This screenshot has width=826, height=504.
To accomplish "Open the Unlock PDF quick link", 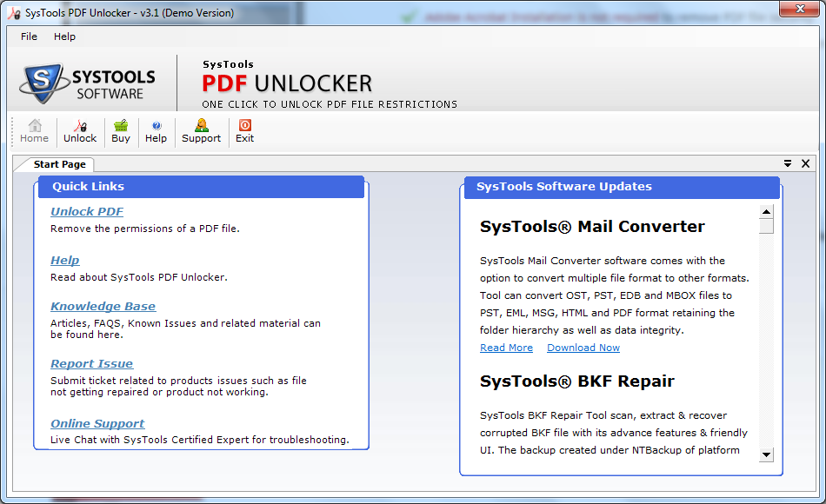I will 86,211.
